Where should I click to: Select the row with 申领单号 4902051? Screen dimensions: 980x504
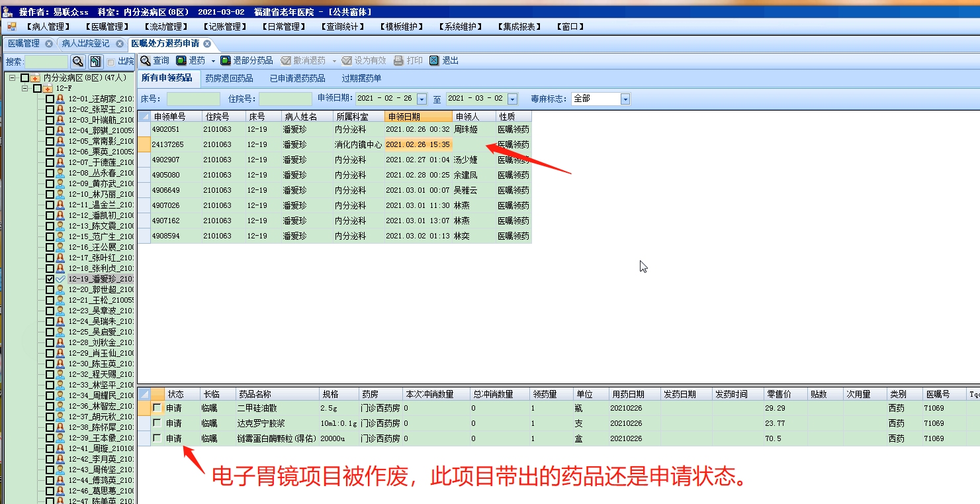point(334,129)
